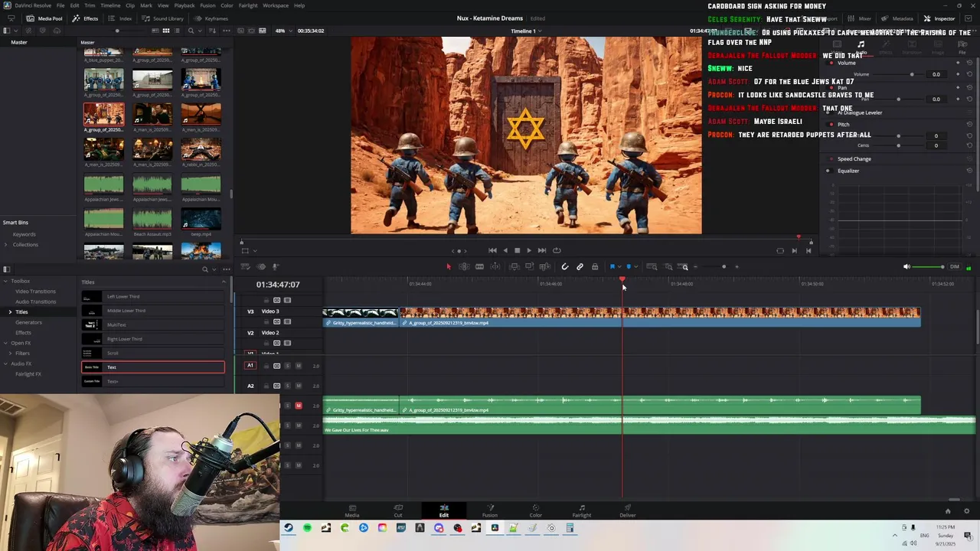This screenshot has height=551, width=980.
Task: Toggle the DIM audio button
Action: click(x=954, y=266)
